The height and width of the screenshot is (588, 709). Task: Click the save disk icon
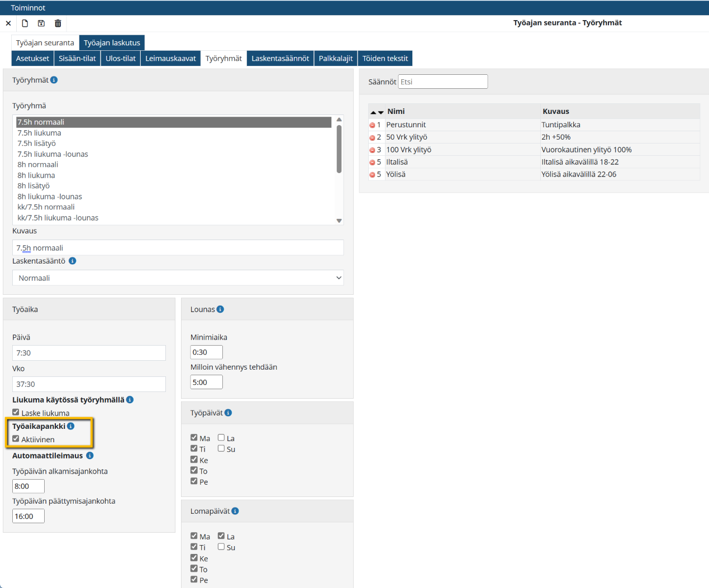41,23
